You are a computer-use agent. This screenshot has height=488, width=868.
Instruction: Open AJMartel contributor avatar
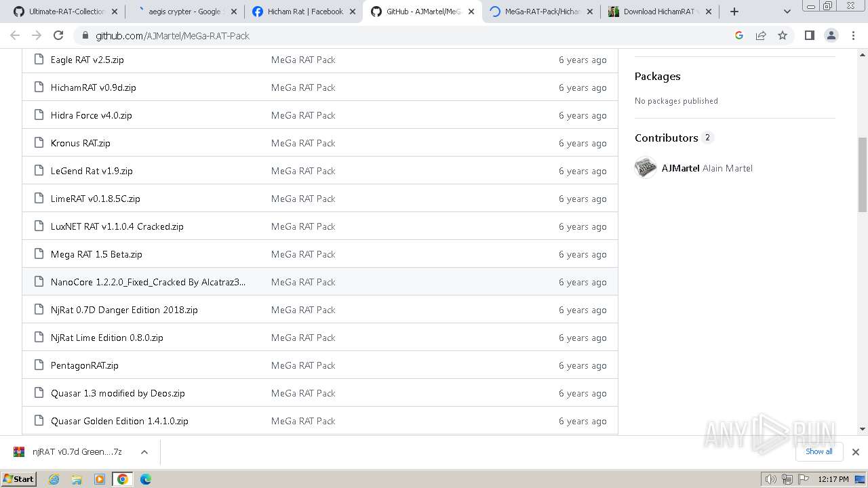(646, 167)
